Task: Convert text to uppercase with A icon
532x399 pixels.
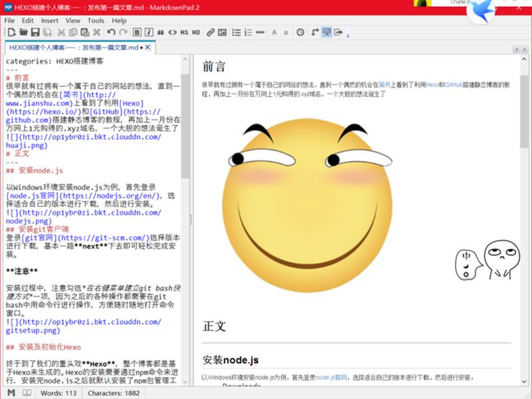Action: pyautogui.click(x=274, y=32)
